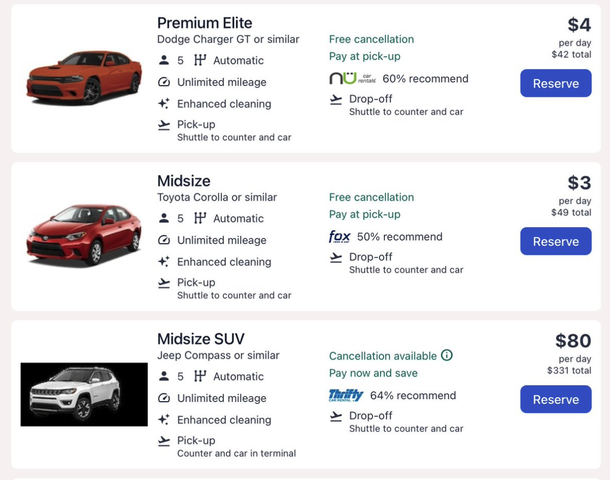Click the Premium Elite title

click(205, 23)
